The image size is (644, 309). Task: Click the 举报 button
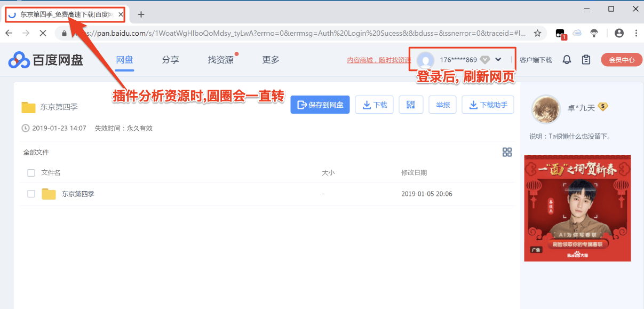(443, 105)
